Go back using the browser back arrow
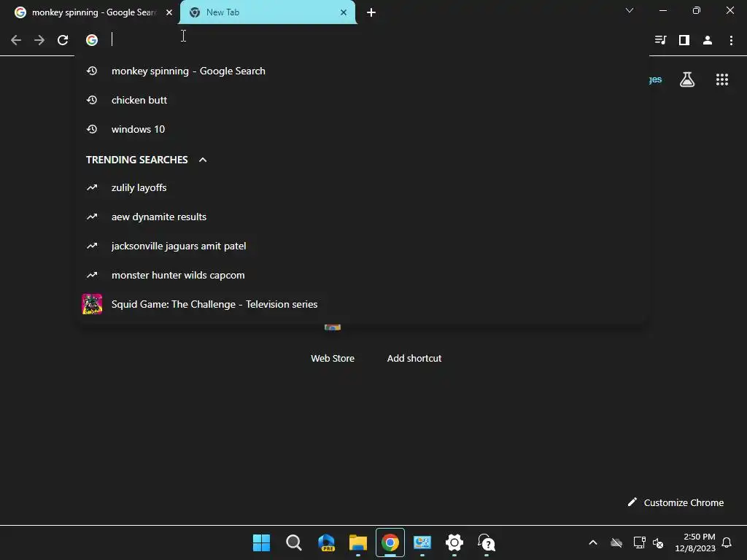Viewport: 747px width, 560px height. click(16, 40)
